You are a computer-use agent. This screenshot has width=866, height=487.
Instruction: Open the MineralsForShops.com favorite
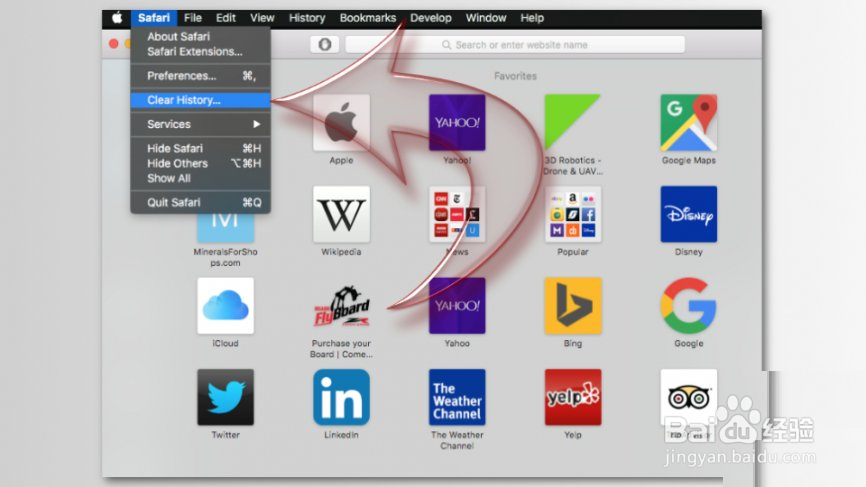pos(225,228)
